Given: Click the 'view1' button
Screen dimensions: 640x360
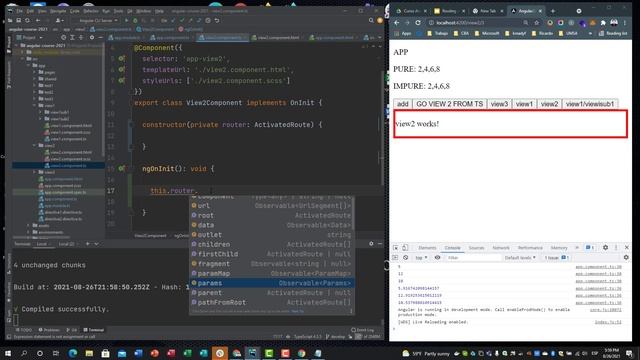Looking at the screenshot, I should [x=524, y=104].
